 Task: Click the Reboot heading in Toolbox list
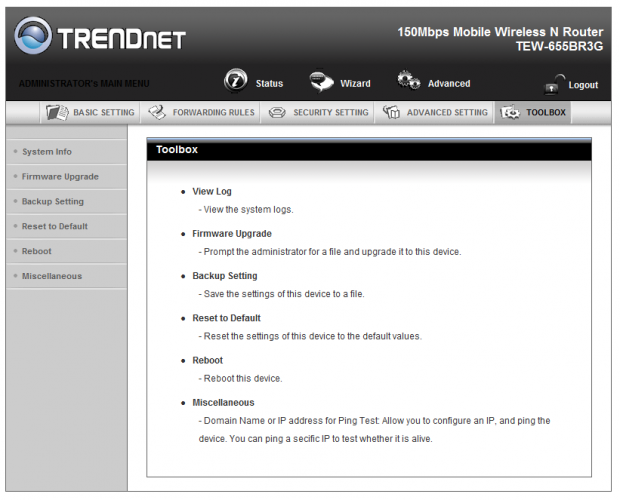point(208,360)
